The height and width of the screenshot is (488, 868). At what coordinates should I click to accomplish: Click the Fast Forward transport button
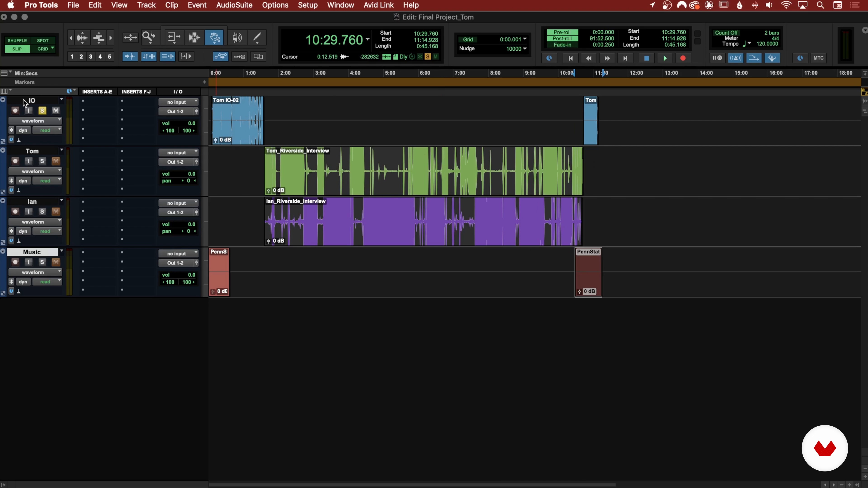point(607,58)
